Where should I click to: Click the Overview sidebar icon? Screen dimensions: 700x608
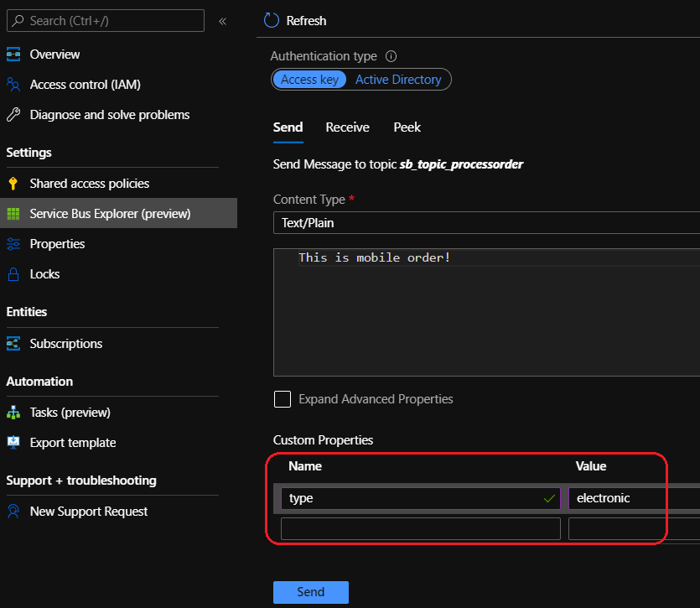[x=13, y=55]
